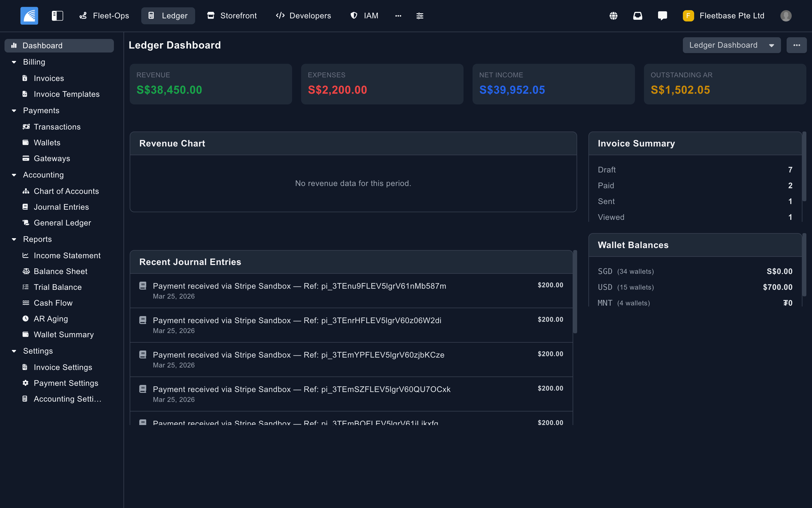
Task: Click the Chart of Accounts sitemap icon
Action: pos(26,191)
